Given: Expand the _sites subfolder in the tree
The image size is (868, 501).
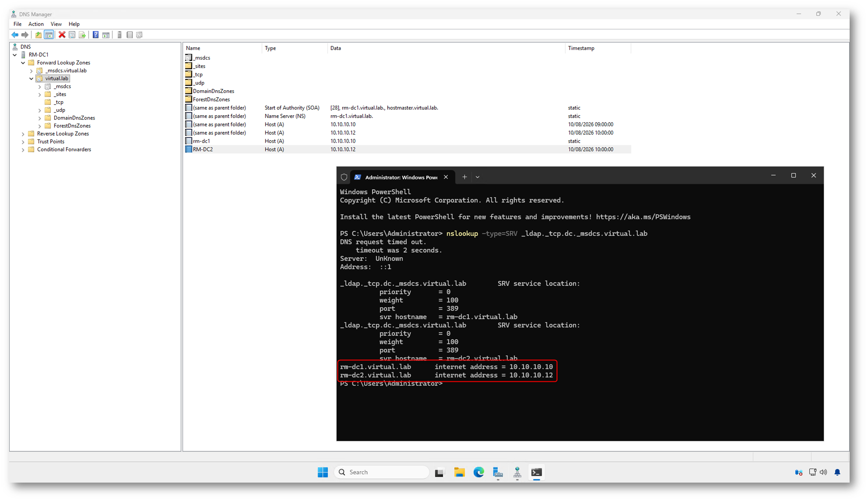Looking at the screenshot, I should 40,95.
